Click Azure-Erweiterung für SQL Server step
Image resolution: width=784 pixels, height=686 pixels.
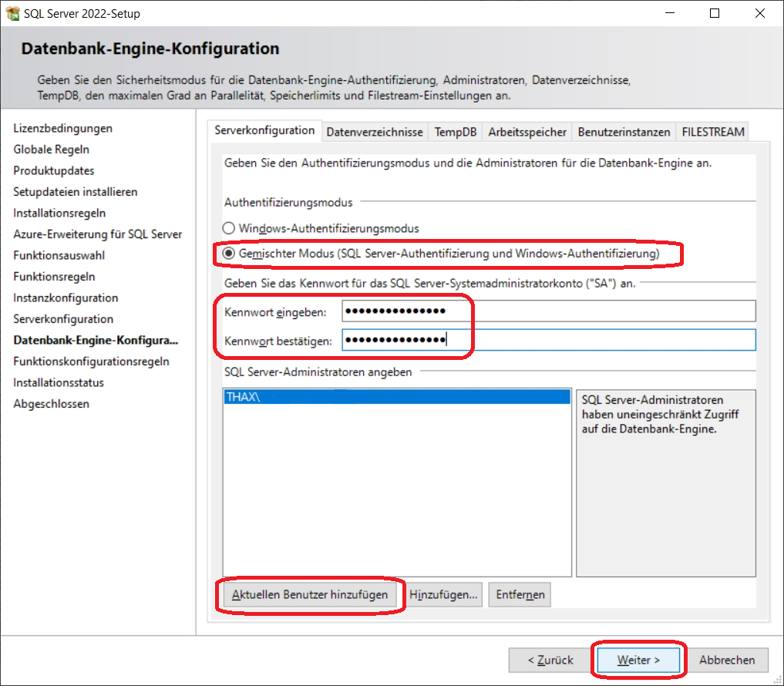coord(97,234)
